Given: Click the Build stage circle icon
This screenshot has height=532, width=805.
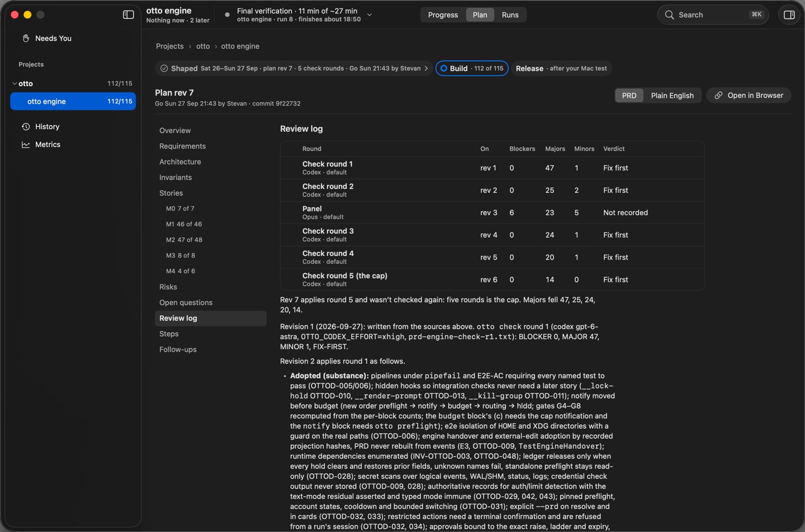Looking at the screenshot, I should [444, 68].
